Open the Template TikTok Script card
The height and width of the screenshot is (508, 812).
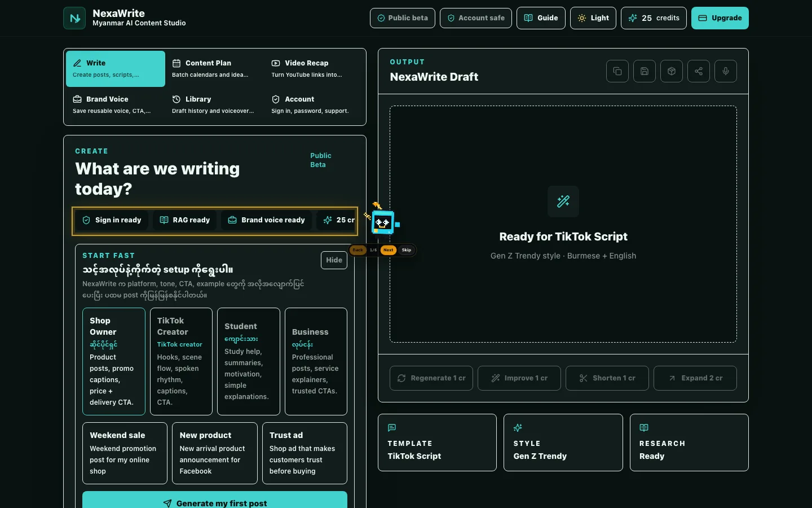(437, 443)
